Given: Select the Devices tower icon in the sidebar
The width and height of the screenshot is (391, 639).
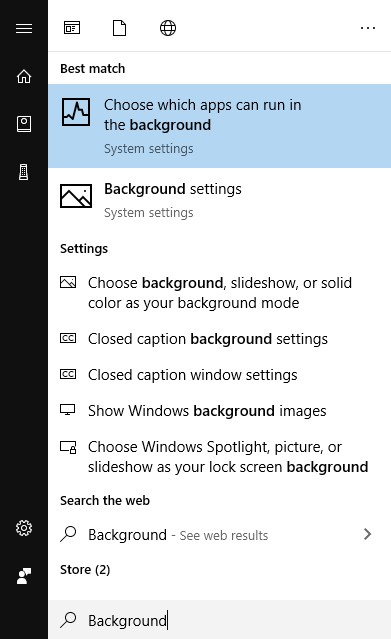Looking at the screenshot, I should coord(24,172).
